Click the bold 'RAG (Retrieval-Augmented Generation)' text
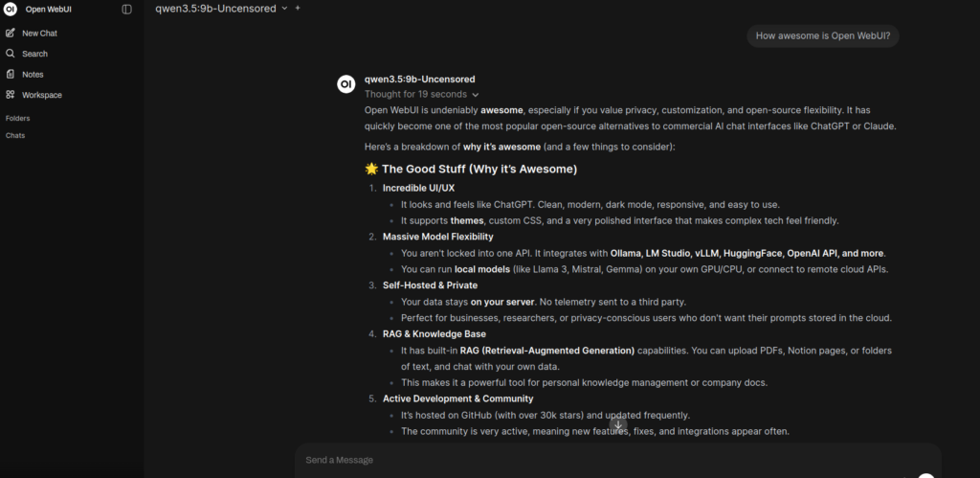980x478 pixels. pos(546,351)
